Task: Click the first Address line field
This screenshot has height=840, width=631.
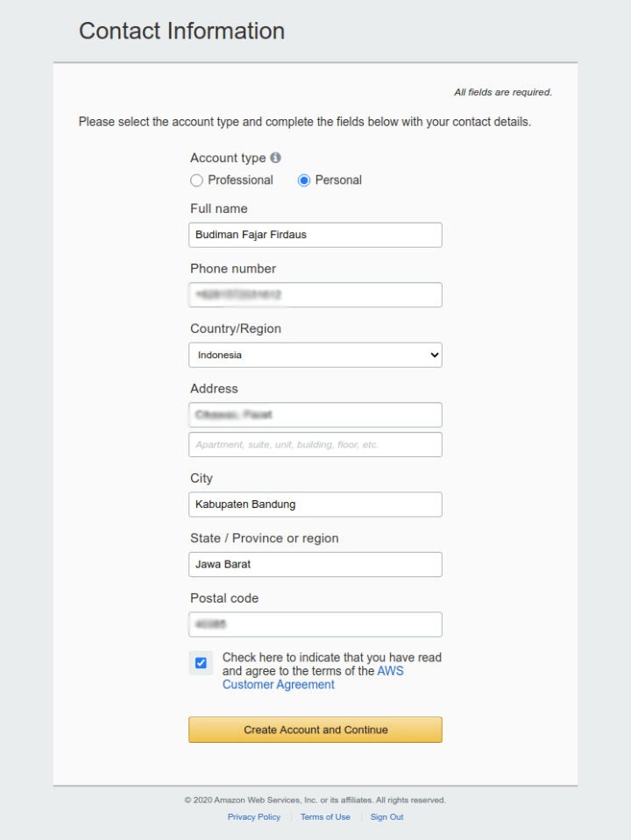Action: coord(315,414)
